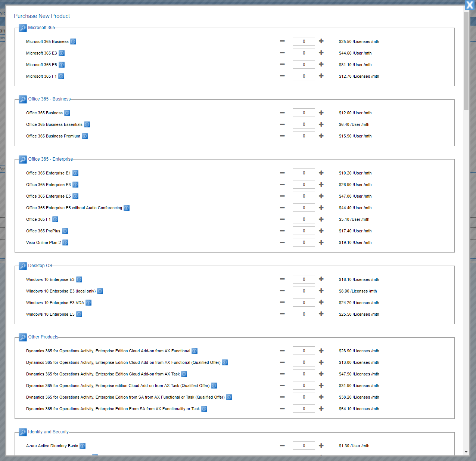Viewport: 476px width, 461px height.
Task: Decrease Office 365 Enterprise E5 quantity
Action: coord(282,196)
